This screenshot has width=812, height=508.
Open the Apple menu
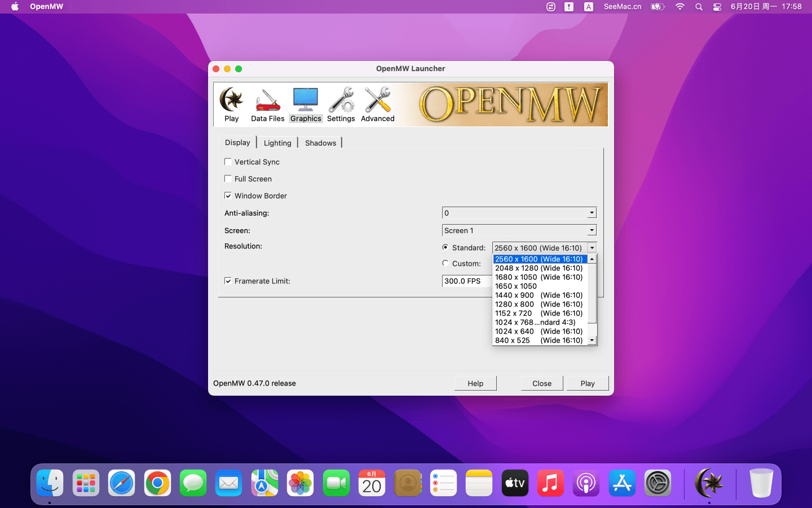click(15, 7)
